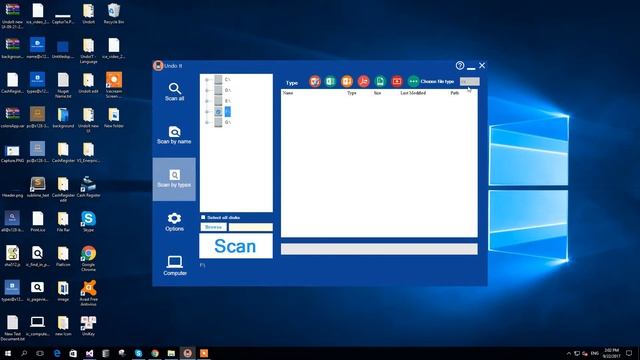Filter by red video type icon

[x=396, y=82]
